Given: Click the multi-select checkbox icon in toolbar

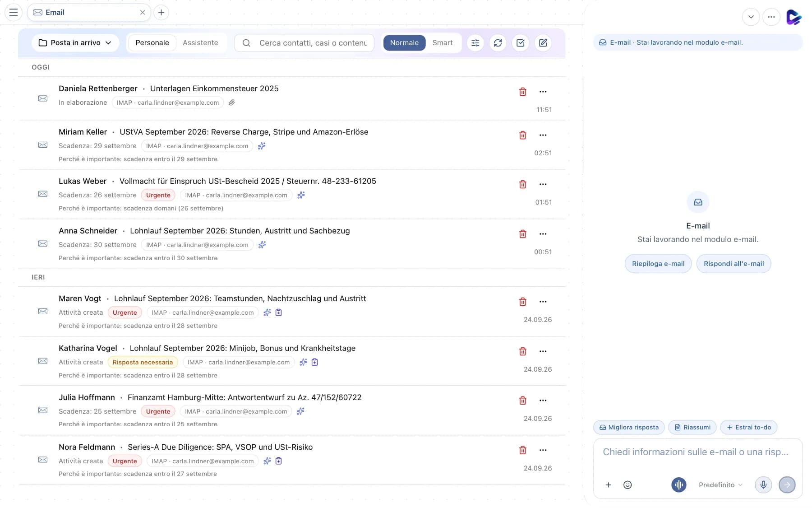Looking at the screenshot, I should pyautogui.click(x=520, y=43).
